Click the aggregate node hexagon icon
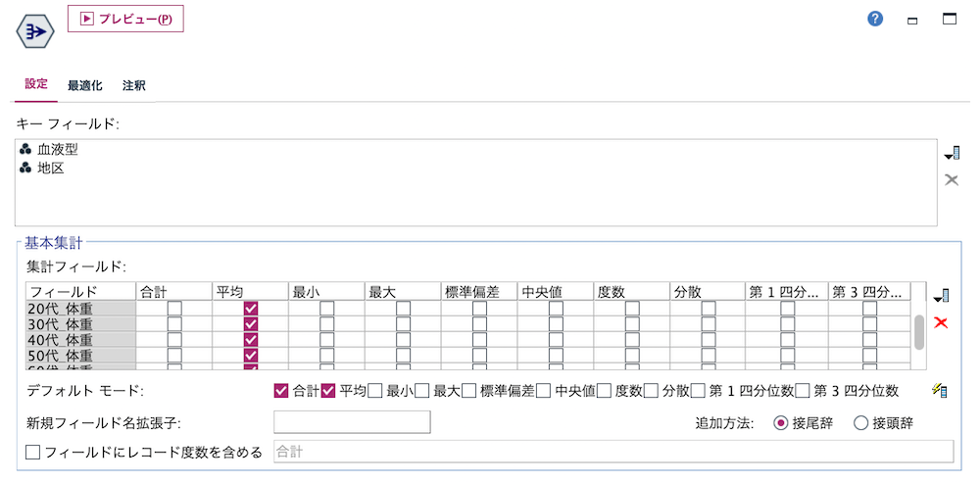The width and height of the screenshot is (980, 482). click(x=35, y=30)
